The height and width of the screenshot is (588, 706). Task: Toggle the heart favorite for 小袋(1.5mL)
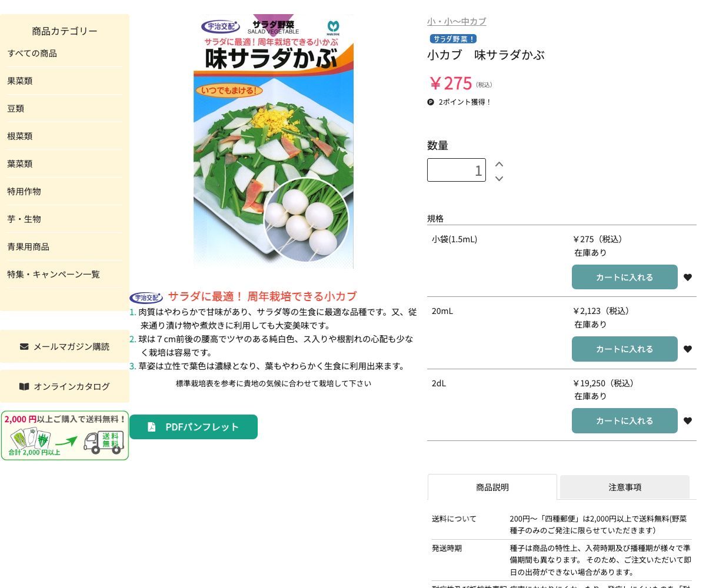pos(688,277)
